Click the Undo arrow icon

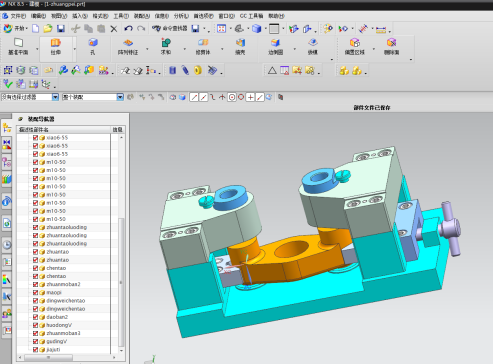pyautogui.click(x=128, y=29)
